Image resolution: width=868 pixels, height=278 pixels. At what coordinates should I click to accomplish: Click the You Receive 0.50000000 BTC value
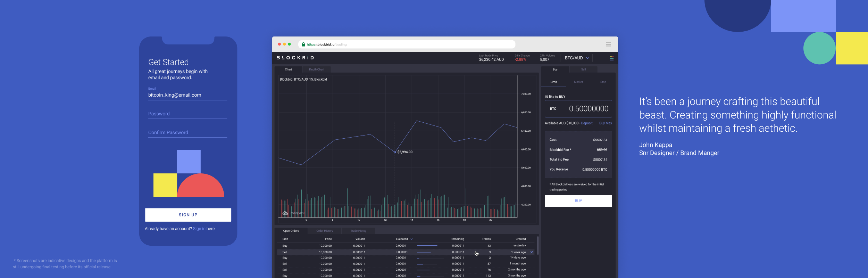(x=594, y=170)
